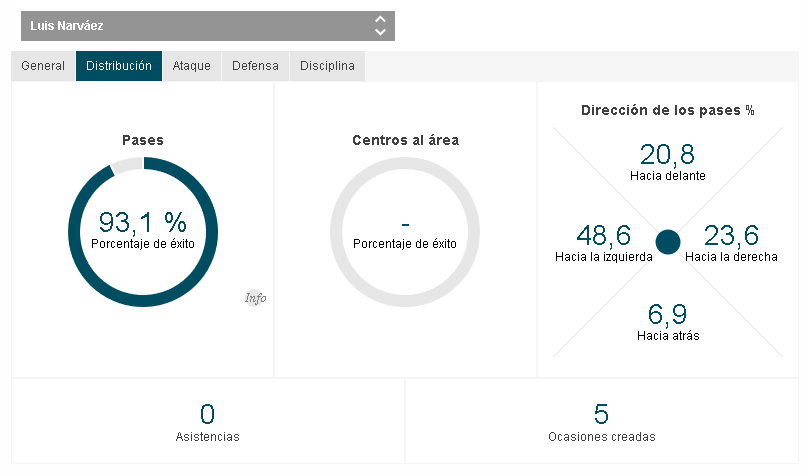Click the Asistencias label

pyautogui.click(x=207, y=437)
